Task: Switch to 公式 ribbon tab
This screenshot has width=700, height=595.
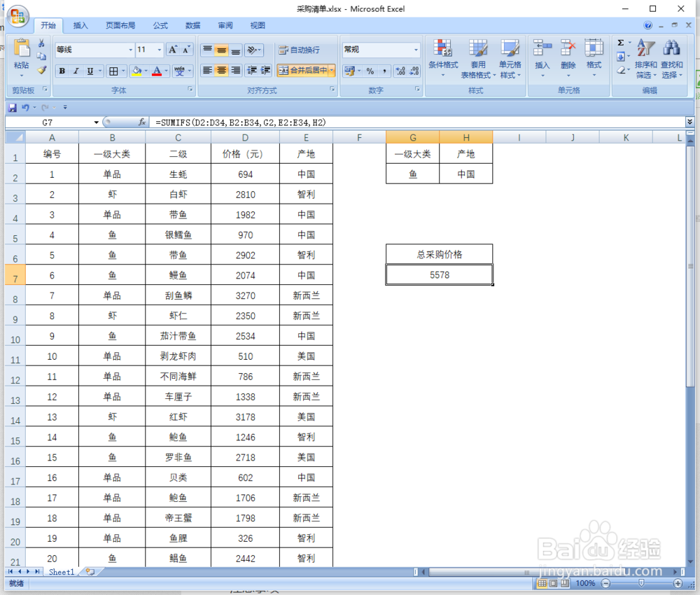Action: 160,25
